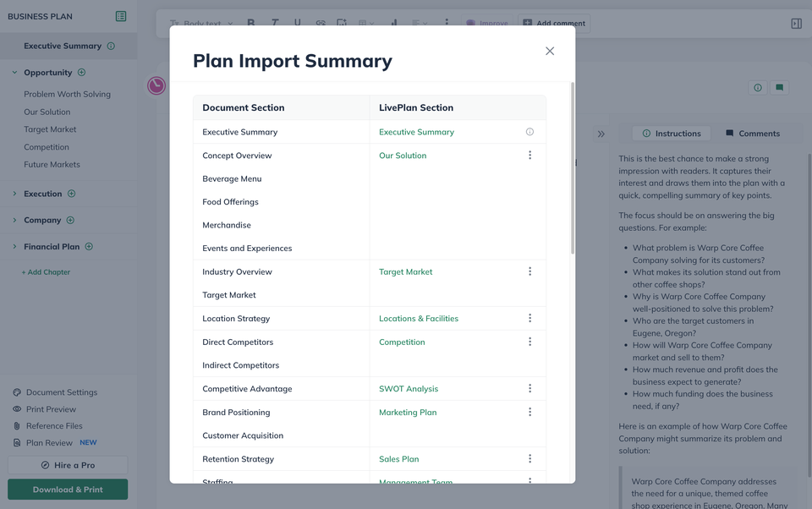Expand the Company chapter chevron

click(x=14, y=220)
